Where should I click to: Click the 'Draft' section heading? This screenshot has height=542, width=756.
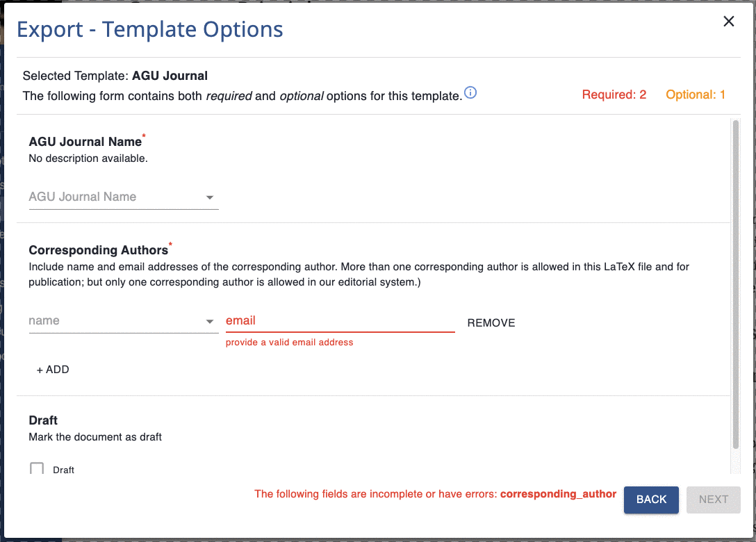click(x=43, y=420)
